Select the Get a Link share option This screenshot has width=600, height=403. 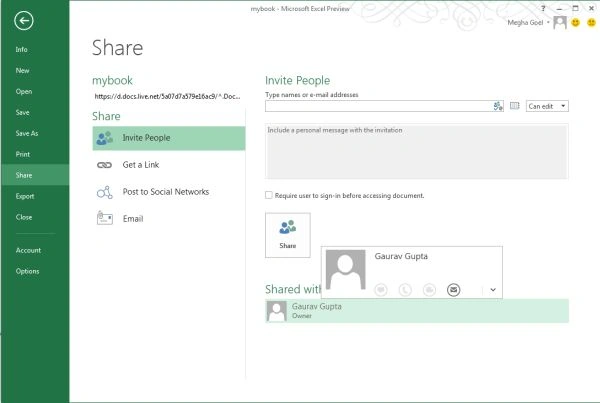(169, 165)
